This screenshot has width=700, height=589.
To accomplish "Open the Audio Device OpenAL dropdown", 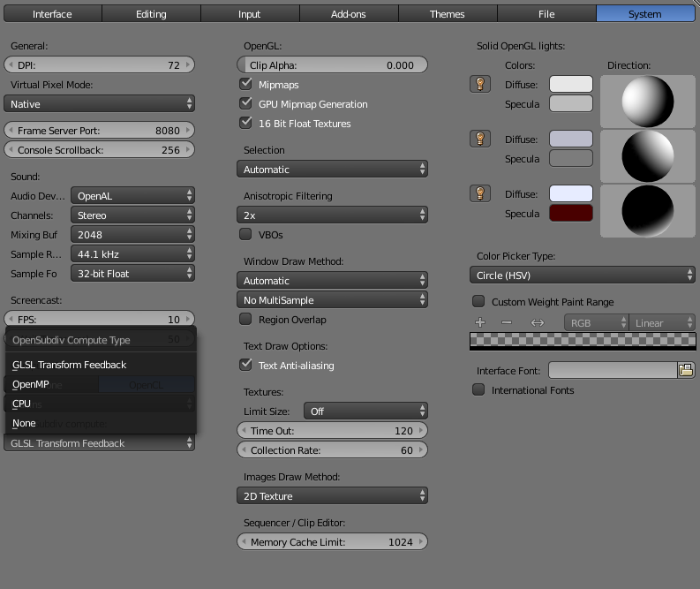I will click(132, 195).
